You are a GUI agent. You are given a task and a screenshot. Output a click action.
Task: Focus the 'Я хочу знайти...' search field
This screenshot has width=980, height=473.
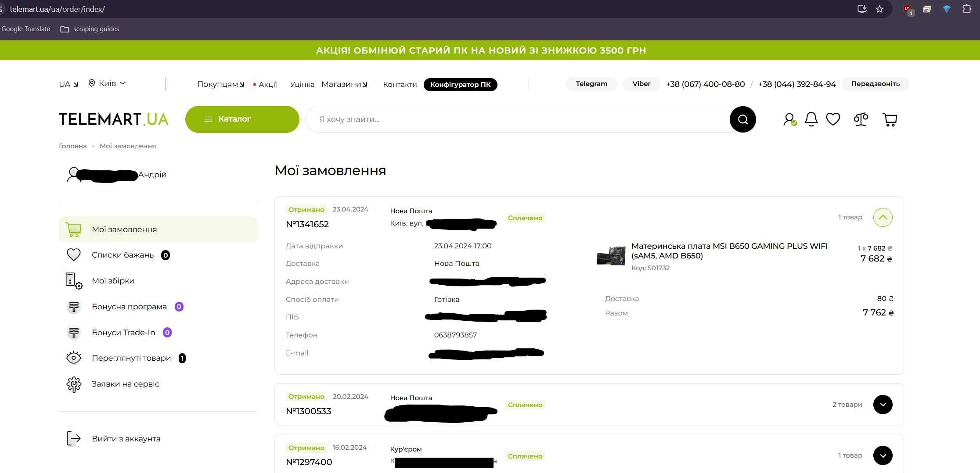tap(518, 119)
